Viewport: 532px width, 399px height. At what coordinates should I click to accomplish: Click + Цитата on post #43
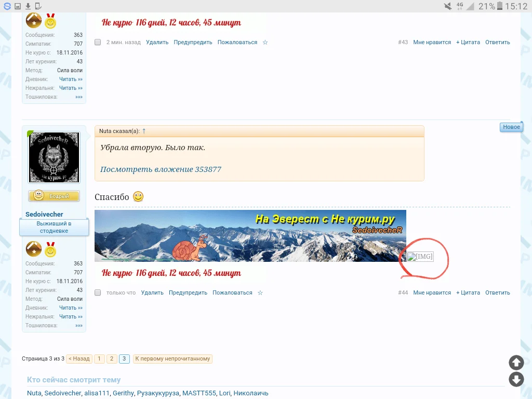click(468, 42)
